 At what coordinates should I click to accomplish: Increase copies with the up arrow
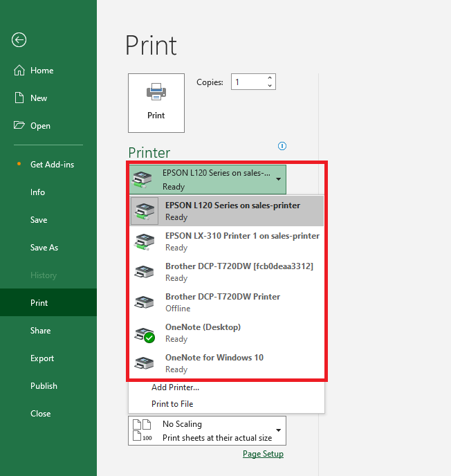(x=270, y=77)
